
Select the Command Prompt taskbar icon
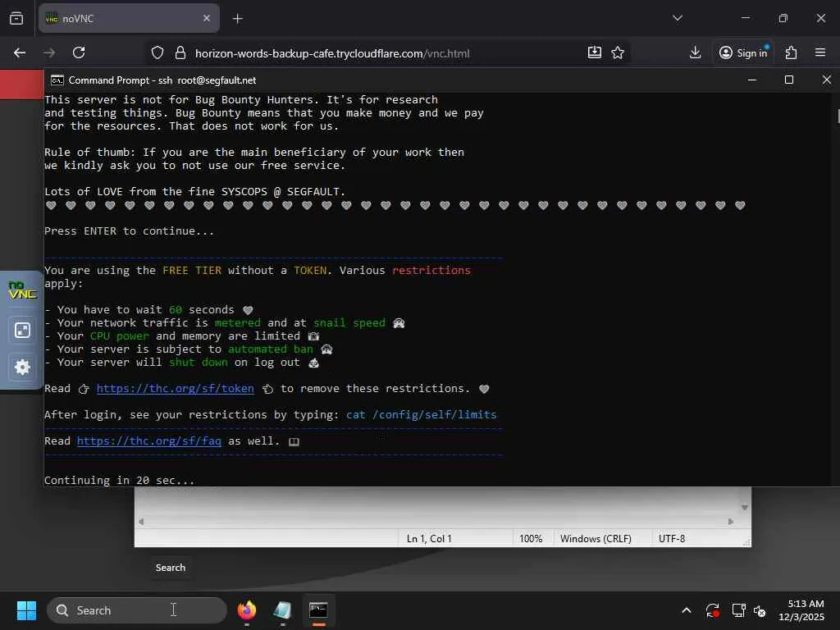pyautogui.click(x=318, y=610)
